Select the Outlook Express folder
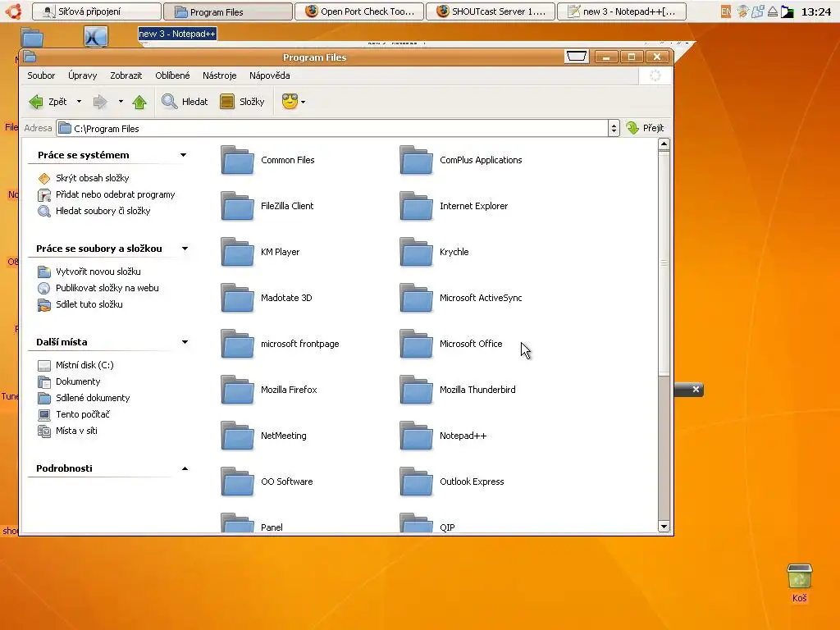Image resolution: width=840 pixels, height=630 pixels. [452, 482]
